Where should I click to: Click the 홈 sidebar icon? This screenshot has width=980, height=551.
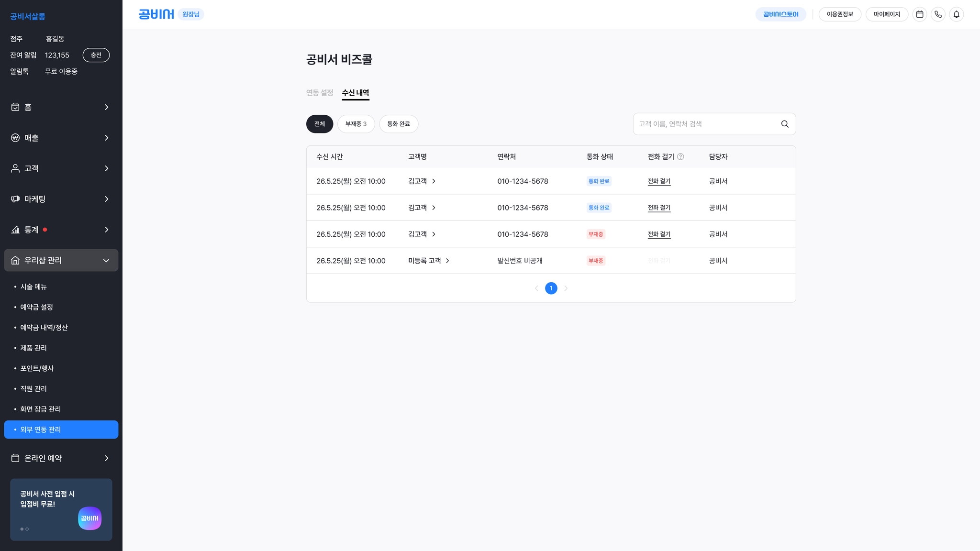(15, 107)
